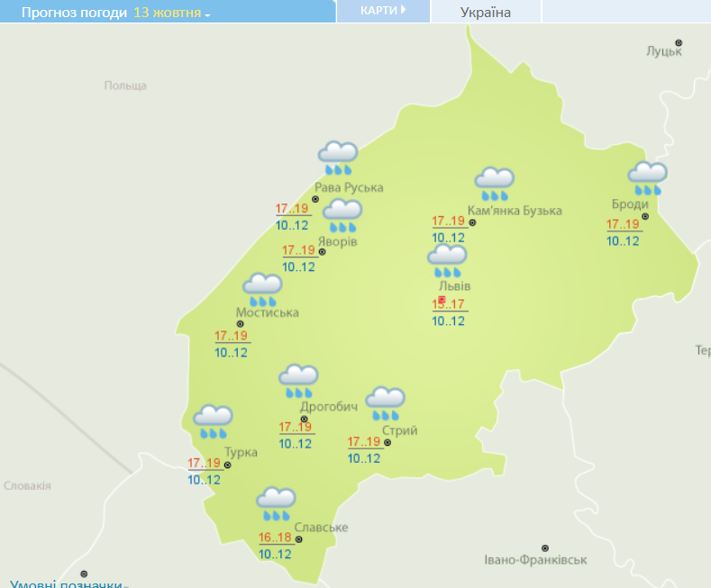Image resolution: width=711 pixels, height=588 pixels.
Task: Expand the Умовні позначки legend
Action: pos(67,583)
